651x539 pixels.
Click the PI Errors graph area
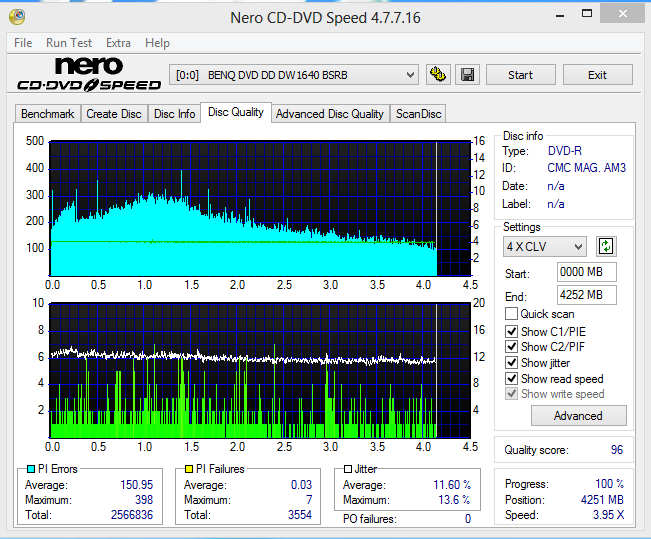(x=260, y=208)
